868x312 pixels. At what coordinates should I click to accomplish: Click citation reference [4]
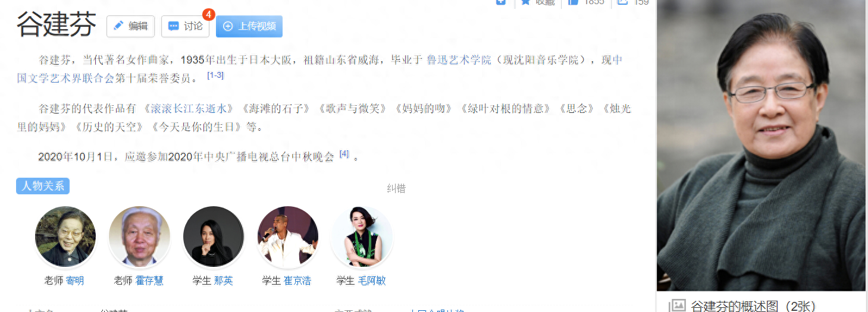click(x=344, y=154)
